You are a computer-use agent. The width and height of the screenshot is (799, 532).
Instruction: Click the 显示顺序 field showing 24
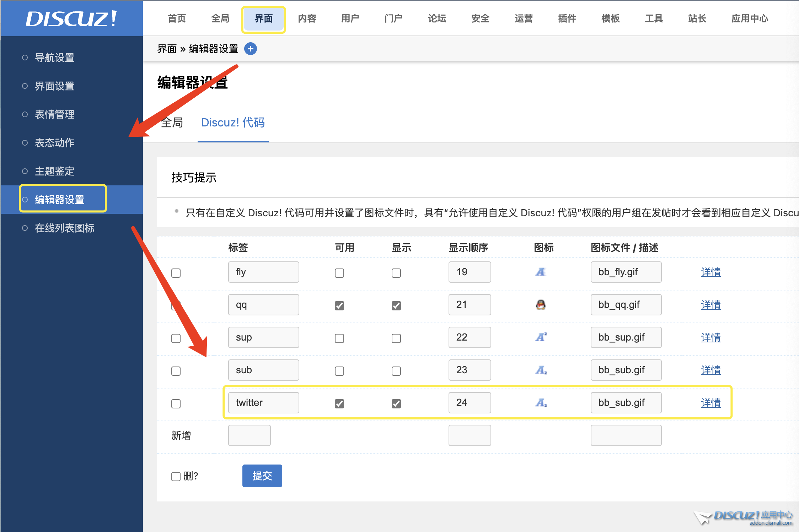469,403
